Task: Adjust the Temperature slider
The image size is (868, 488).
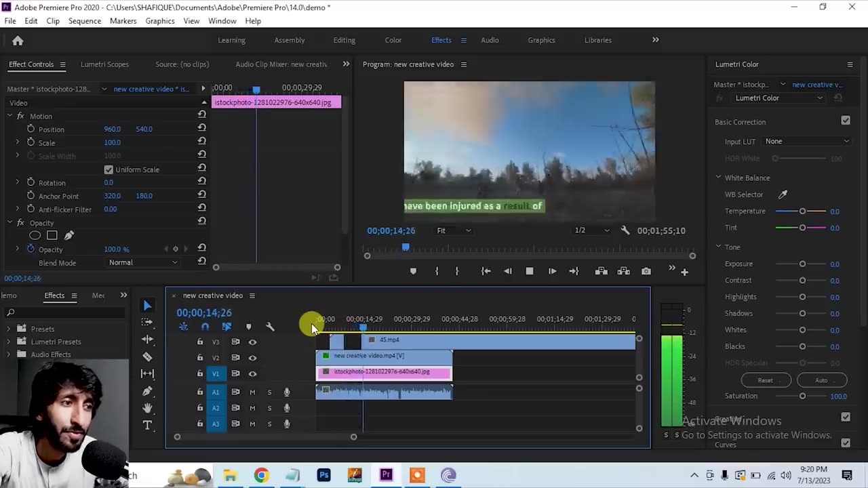Action: click(x=802, y=211)
